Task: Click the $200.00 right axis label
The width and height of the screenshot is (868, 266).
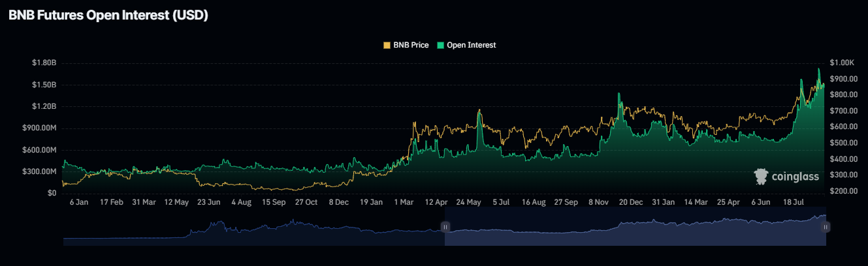Action: [841, 191]
